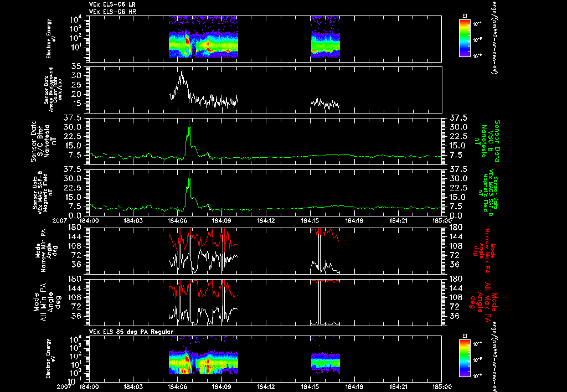Click the VEx ELS 85 deg PA Regular label

click(131, 332)
